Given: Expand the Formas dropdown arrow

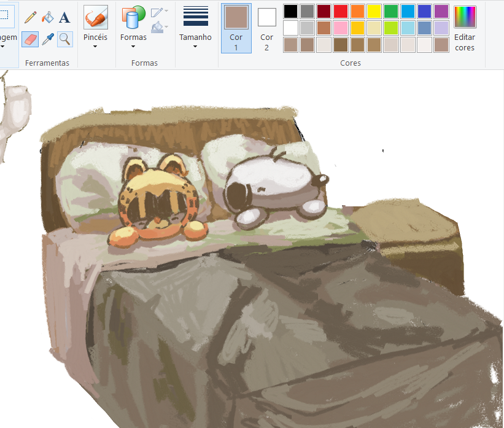Looking at the screenshot, I should pyautogui.click(x=133, y=47).
